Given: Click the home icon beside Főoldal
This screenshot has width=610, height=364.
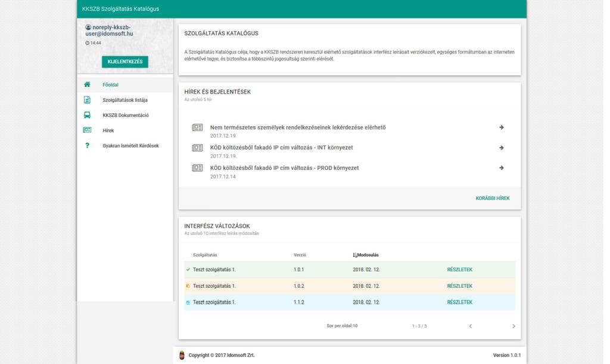Looking at the screenshot, I should click(x=87, y=85).
